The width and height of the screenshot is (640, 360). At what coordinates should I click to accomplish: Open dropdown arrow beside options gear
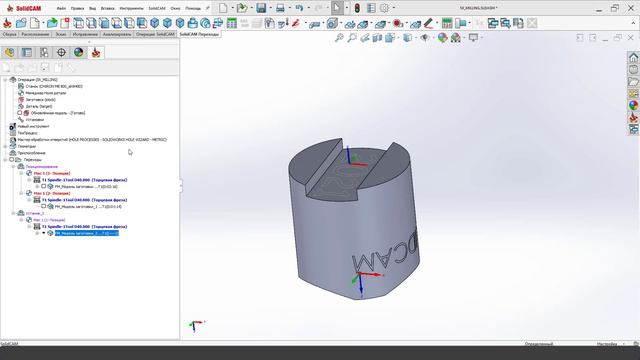[393, 8]
